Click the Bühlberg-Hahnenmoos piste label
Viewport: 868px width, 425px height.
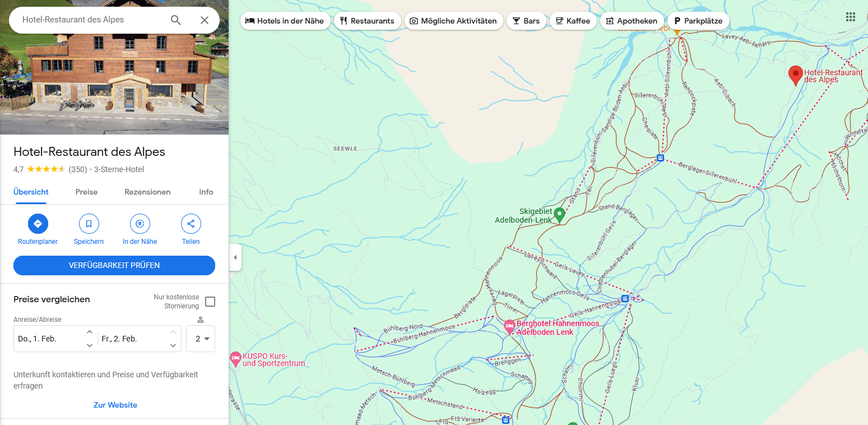point(424,335)
